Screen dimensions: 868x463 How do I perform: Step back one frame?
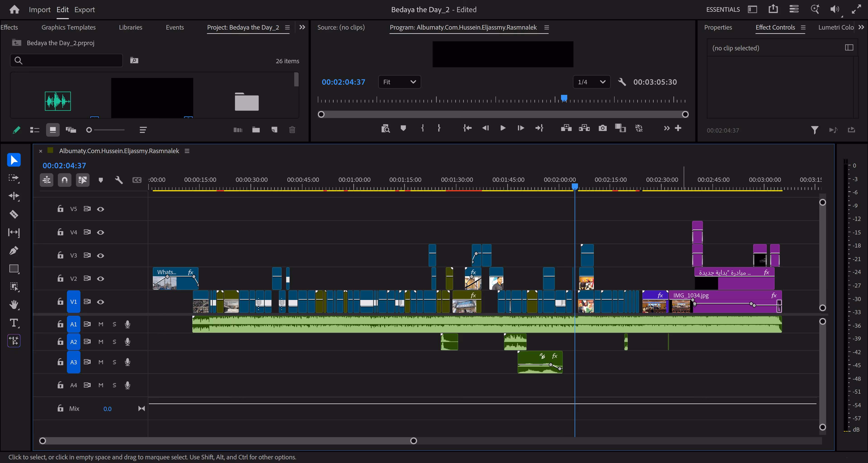point(485,128)
